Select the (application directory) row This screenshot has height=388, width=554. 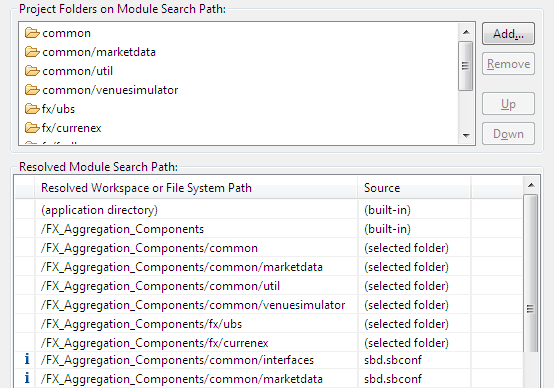pos(269,210)
